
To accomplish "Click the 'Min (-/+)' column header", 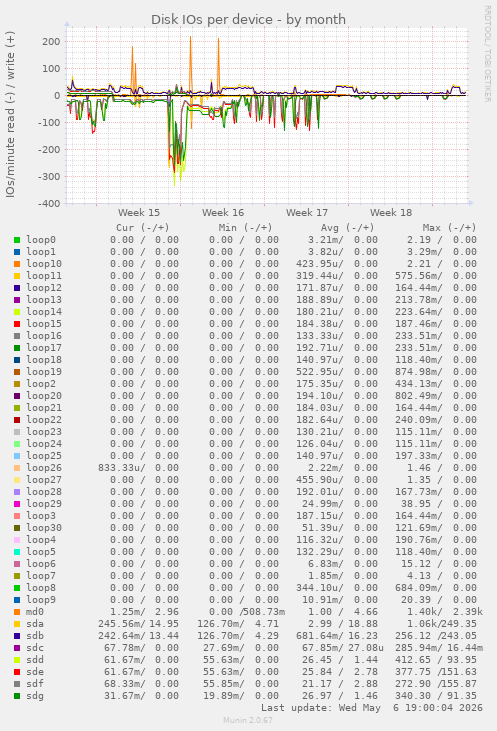I will 245,228.
